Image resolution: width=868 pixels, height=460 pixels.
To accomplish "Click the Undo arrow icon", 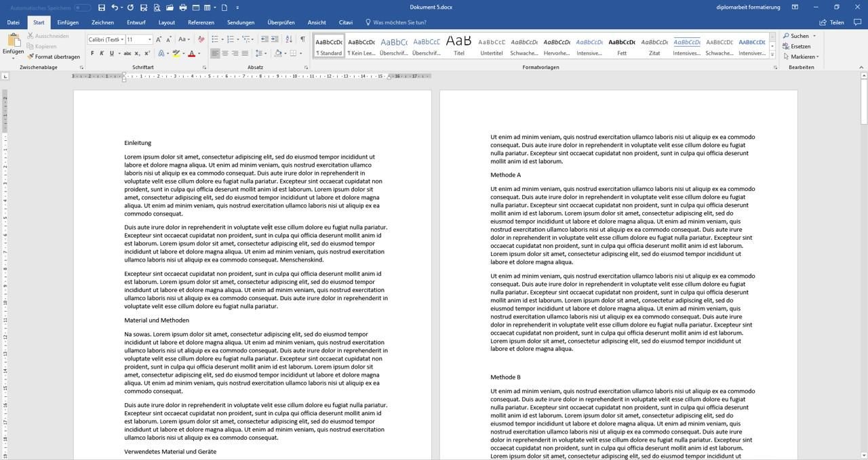I will [114, 7].
